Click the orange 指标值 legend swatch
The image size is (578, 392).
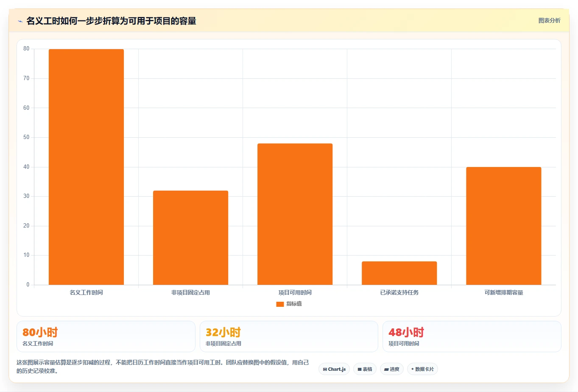point(280,304)
